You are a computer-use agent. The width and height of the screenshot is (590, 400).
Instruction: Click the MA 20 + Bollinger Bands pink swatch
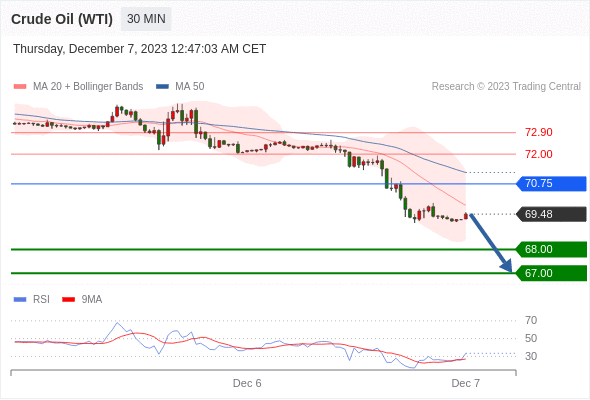tap(20, 87)
